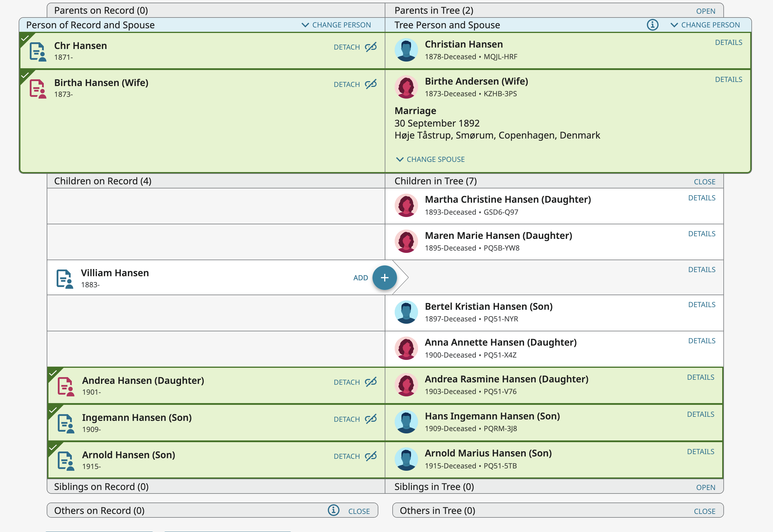Toggle attached checkmark on Andrea Hansen row
Image resolution: width=773 pixels, height=532 pixels.
click(x=53, y=373)
